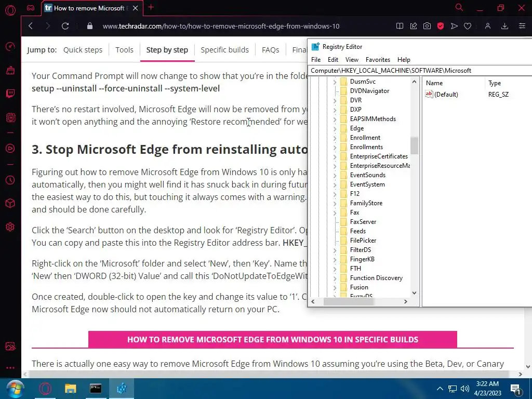Take a snapshot with camera icon

pos(427,26)
